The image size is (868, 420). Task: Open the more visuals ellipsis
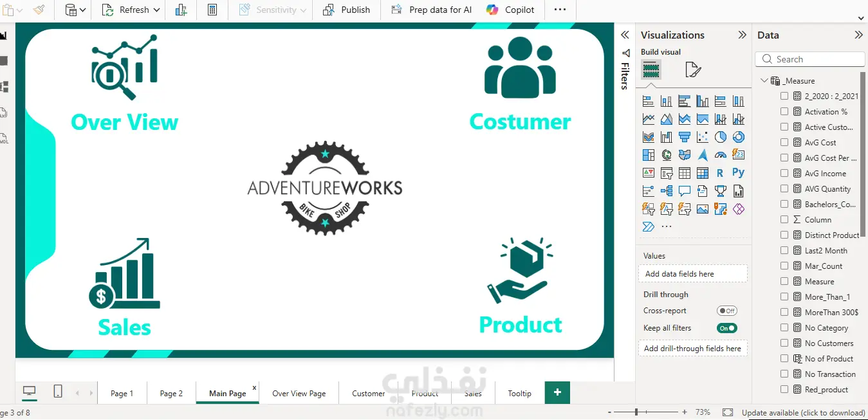(667, 226)
